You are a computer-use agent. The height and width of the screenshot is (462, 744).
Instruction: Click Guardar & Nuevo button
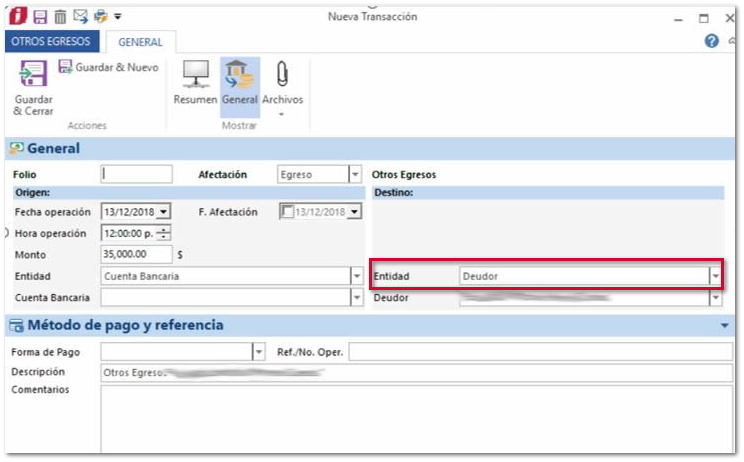108,67
